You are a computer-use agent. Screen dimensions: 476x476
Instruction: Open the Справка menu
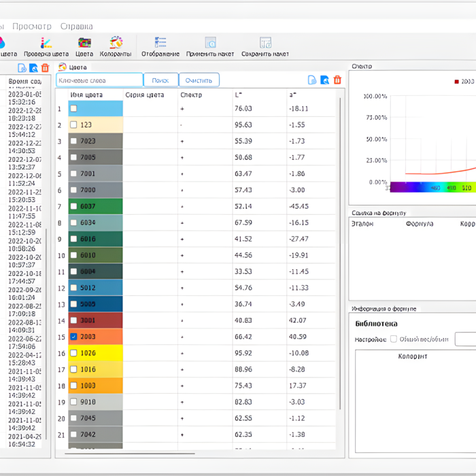77,27
